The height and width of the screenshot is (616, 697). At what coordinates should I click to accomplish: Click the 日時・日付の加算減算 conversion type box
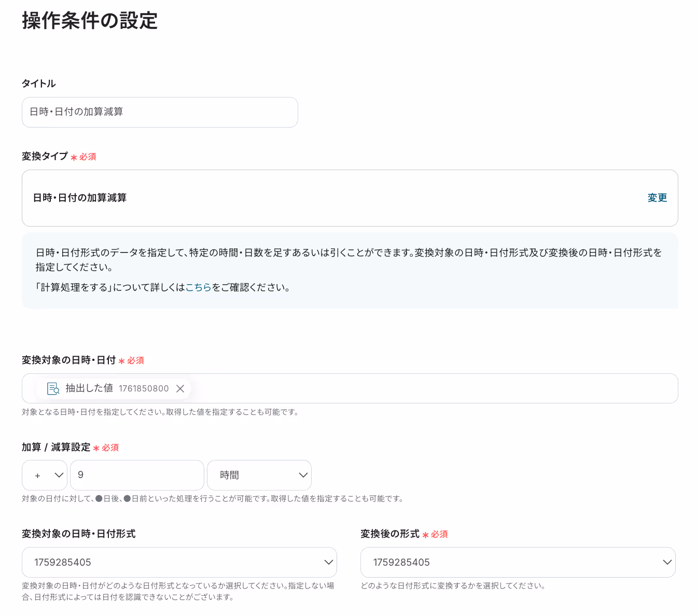[x=350, y=198]
